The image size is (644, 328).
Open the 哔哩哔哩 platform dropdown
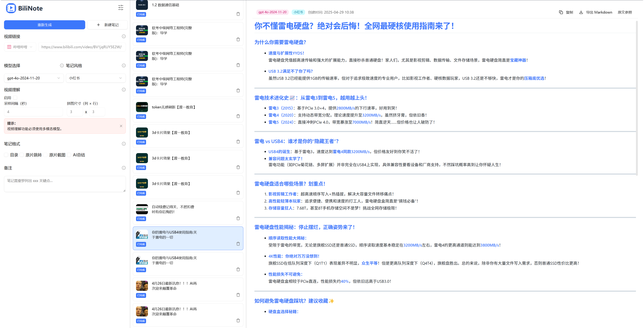[20, 47]
